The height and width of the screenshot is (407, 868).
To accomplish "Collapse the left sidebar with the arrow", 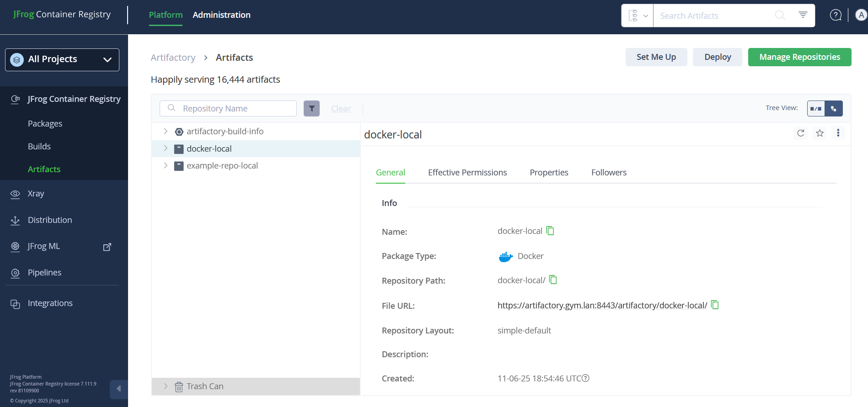I will (x=118, y=389).
